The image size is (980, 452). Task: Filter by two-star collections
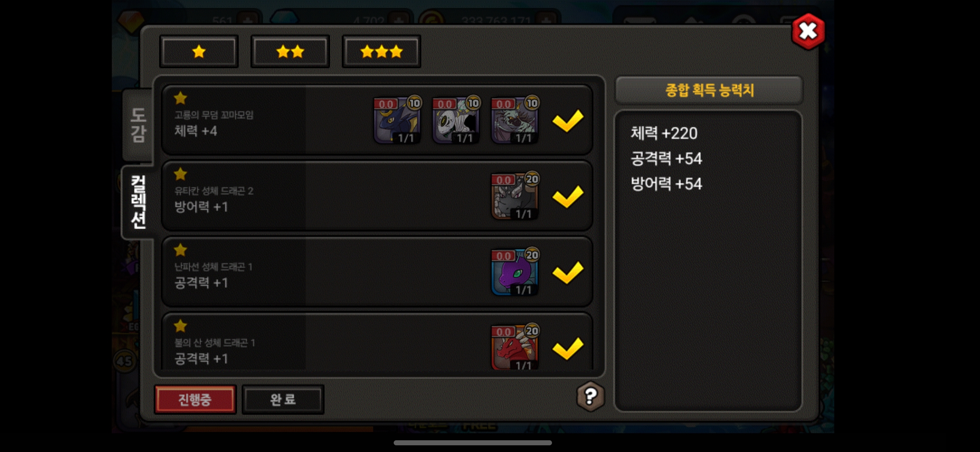290,51
